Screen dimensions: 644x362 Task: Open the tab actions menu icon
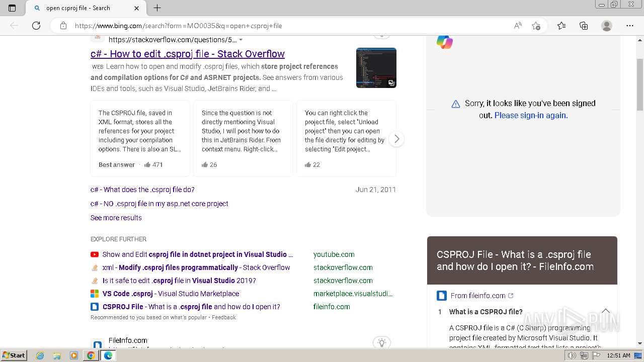pyautogui.click(x=12, y=8)
